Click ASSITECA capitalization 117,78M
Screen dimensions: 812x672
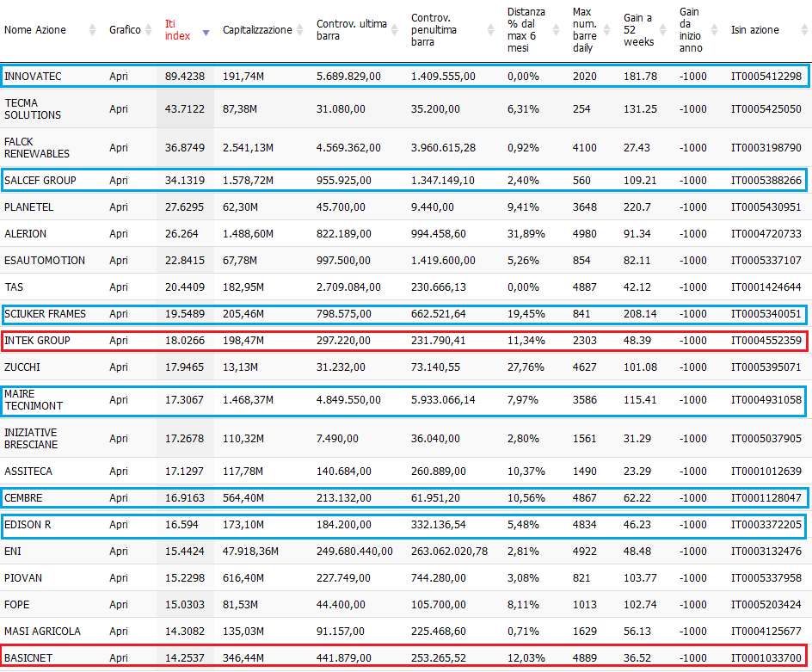pos(243,472)
